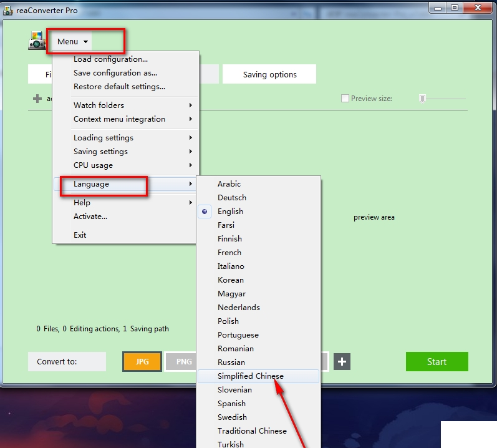The height and width of the screenshot is (448, 497).
Task: Select the English language option
Action: [258, 212]
